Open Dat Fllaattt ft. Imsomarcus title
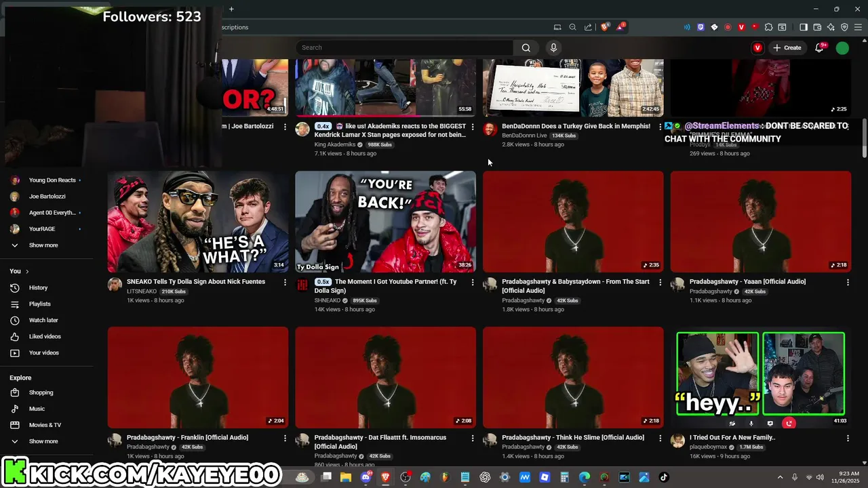The width and height of the screenshot is (868, 488). [380, 442]
